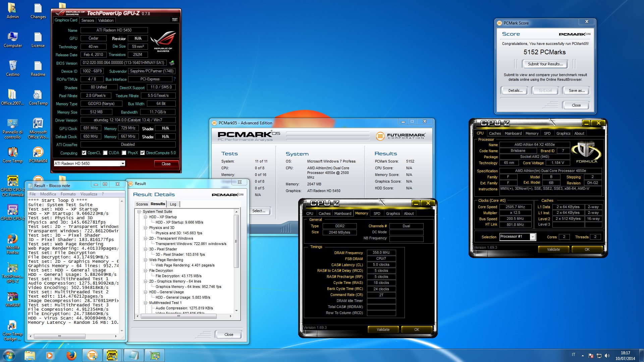Click the BIOS save icon next to BIOS Version

point(172,63)
